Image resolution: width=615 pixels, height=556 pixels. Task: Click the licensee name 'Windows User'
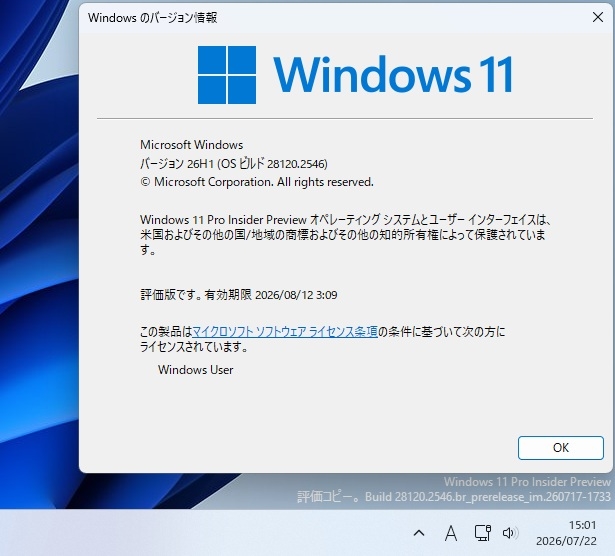[x=196, y=370]
